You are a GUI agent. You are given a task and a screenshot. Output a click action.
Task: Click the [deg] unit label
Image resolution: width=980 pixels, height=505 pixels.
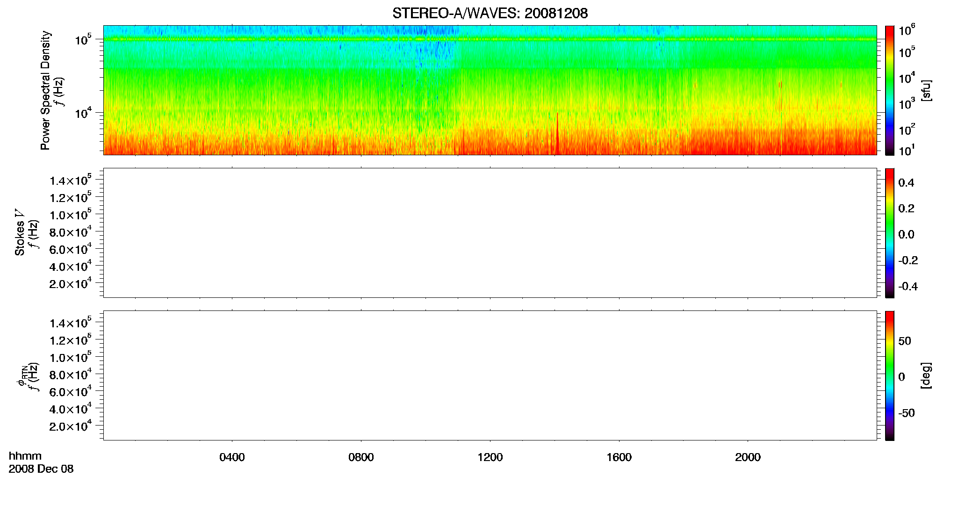[x=926, y=375]
